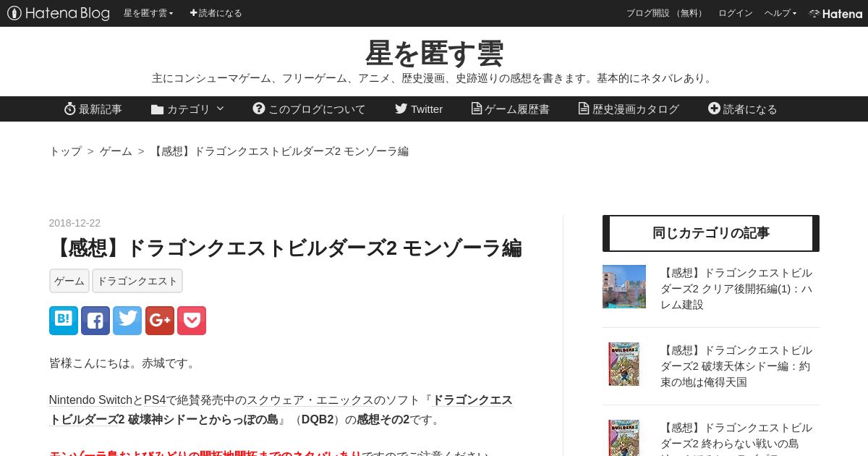This screenshot has height=456, width=868.
Task: Go to トップ in the breadcrumb
Action: pyautogui.click(x=65, y=151)
